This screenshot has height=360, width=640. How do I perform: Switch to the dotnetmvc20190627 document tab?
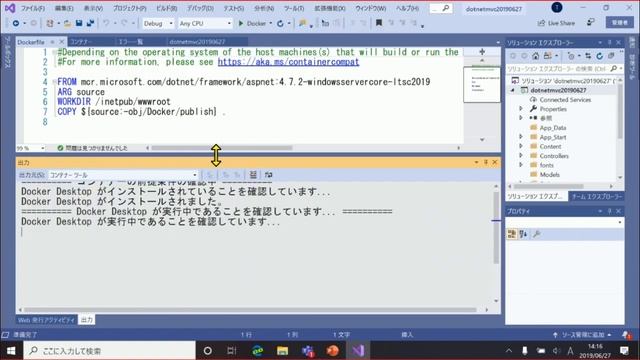click(198, 42)
